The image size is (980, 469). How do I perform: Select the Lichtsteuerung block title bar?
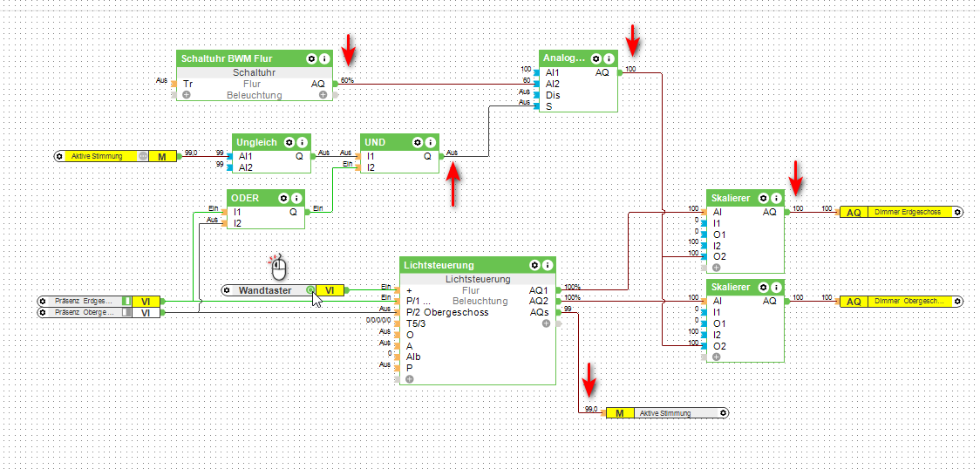pyautogui.click(x=478, y=265)
